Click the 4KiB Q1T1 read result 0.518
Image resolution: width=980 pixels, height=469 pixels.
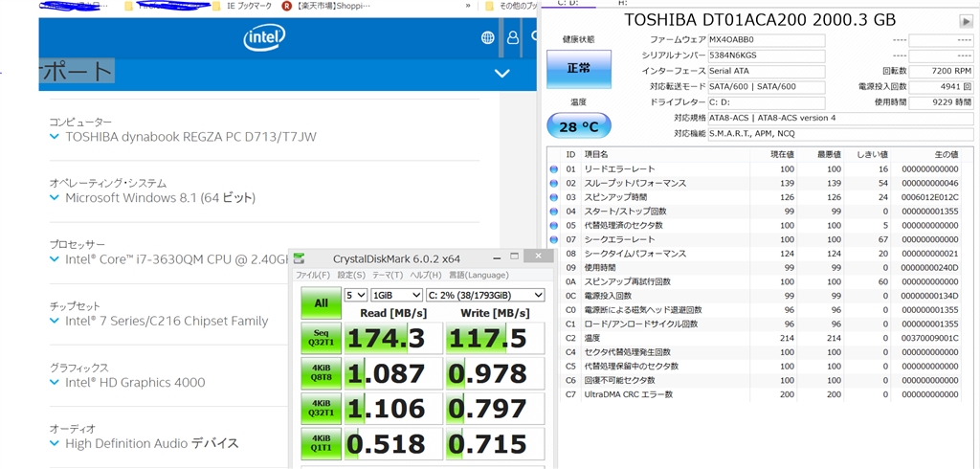393,443
